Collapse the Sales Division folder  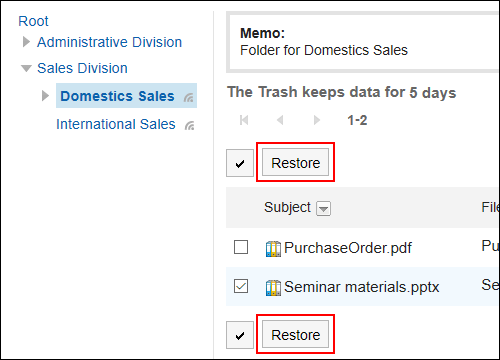pos(26,68)
